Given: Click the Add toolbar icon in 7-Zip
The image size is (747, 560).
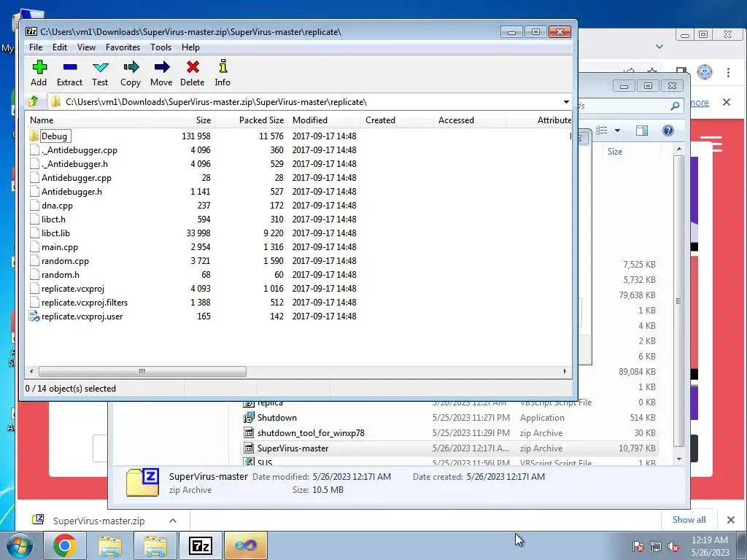Looking at the screenshot, I should (39, 74).
